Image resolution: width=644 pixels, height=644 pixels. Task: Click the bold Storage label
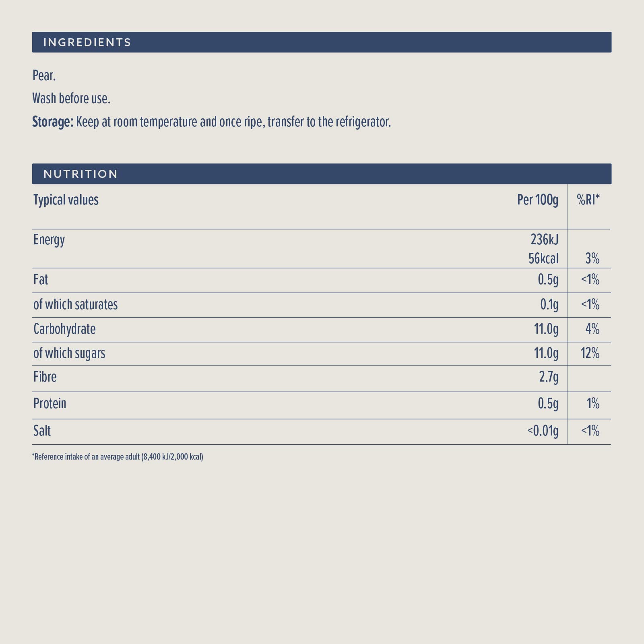click(x=53, y=122)
